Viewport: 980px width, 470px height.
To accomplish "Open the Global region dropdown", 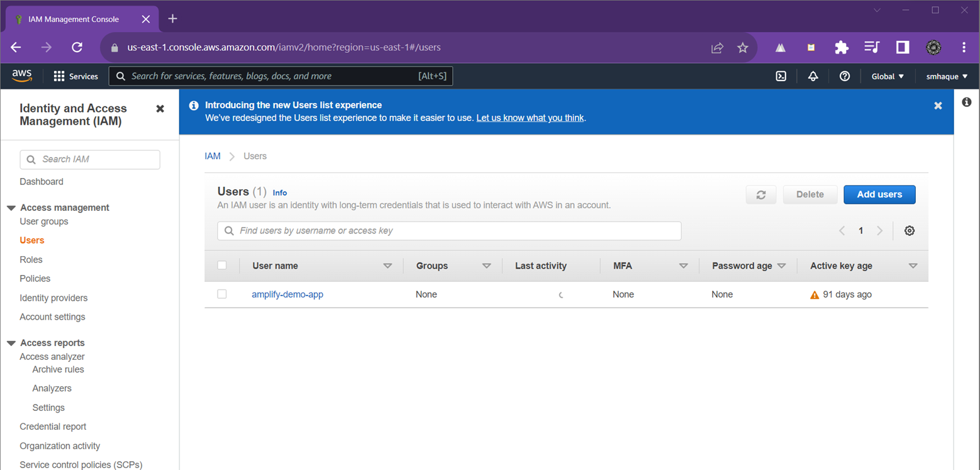I will click(888, 76).
